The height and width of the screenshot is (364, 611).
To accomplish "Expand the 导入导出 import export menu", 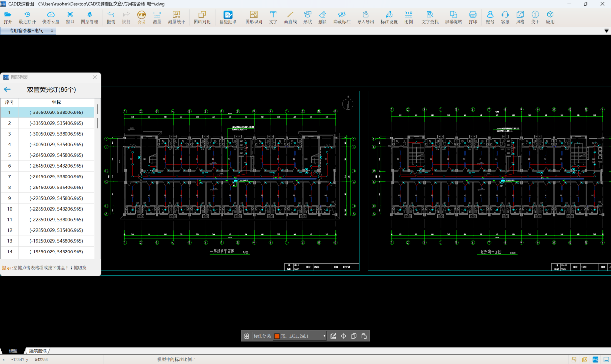I will click(x=365, y=17).
